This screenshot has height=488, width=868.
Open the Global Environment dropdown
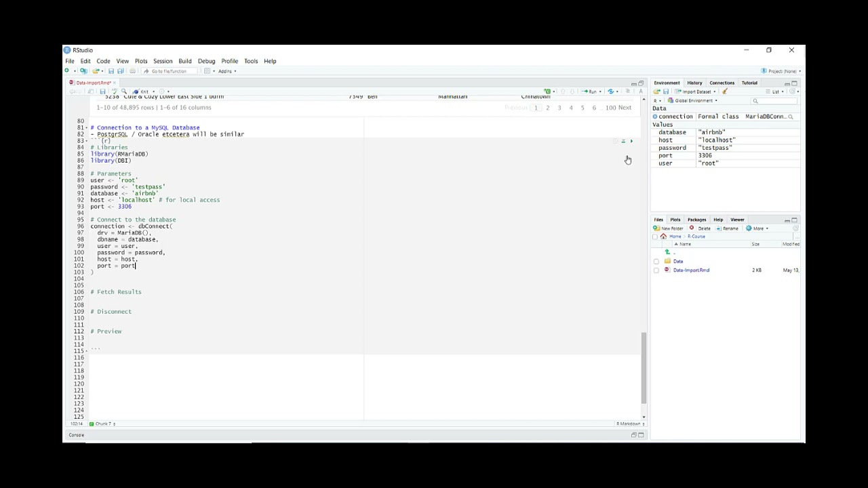pyautogui.click(x=692, y=100)
